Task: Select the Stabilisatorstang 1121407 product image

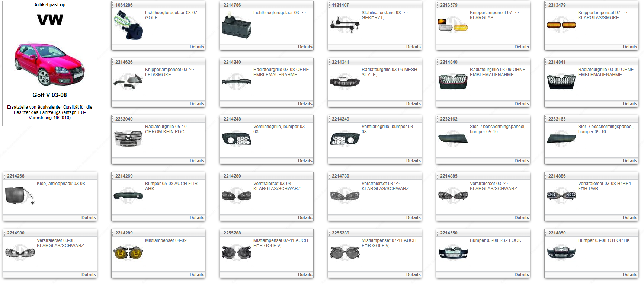Action: click(x=345, y=25)
